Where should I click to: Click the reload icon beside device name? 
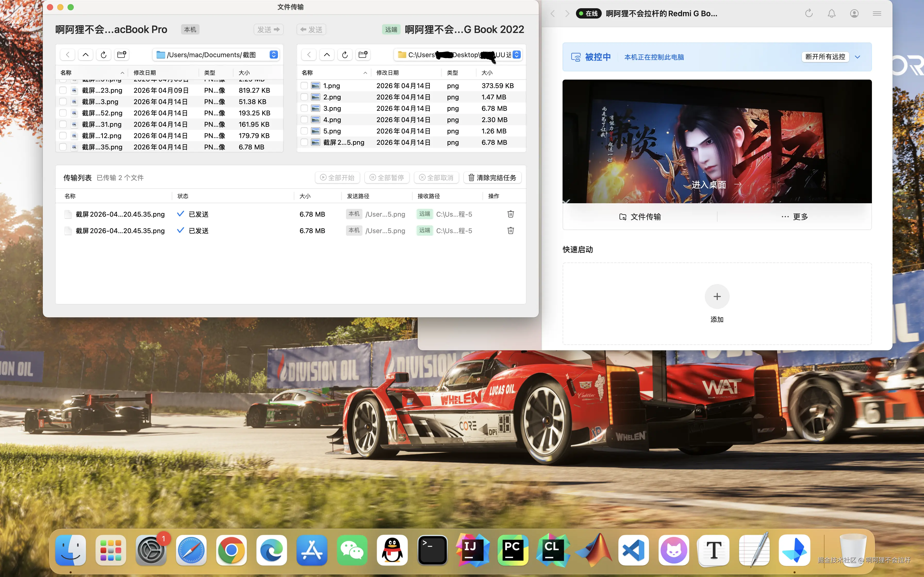click(x=809, y=14)
